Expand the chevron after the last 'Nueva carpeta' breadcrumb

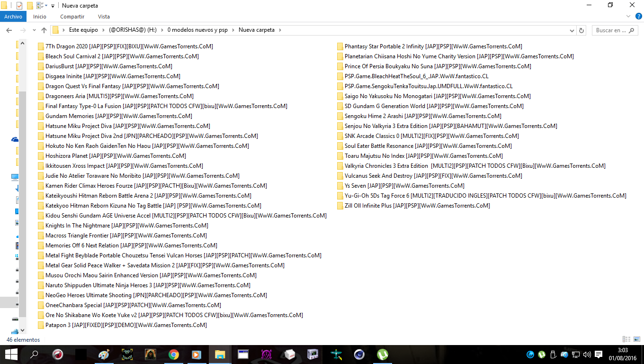click(280, 30)
